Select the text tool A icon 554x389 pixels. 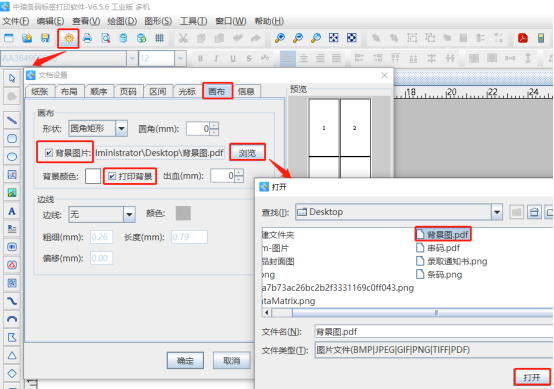point(12,211)
